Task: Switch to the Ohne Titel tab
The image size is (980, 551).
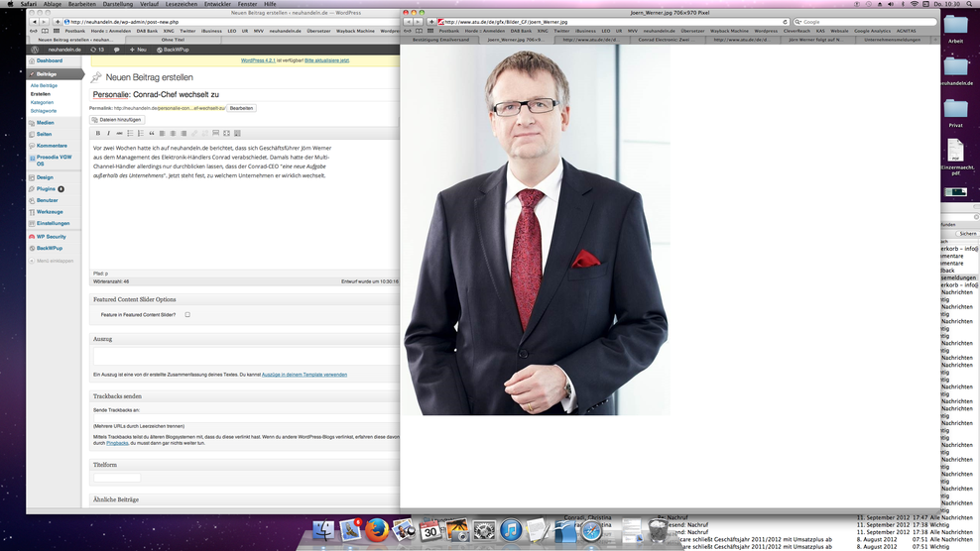Action: [x=174, y=40]
